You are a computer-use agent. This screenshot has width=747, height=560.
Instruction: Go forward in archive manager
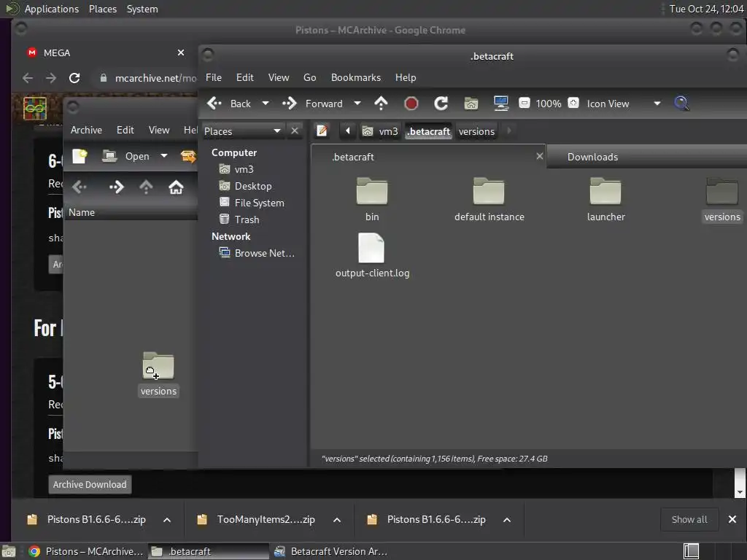(116, 187)
